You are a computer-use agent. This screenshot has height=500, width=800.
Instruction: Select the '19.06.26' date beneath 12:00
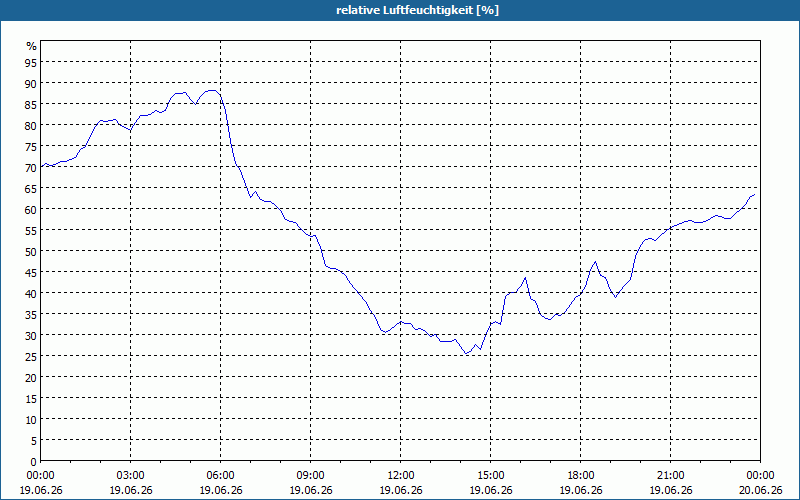pos(401,490)
